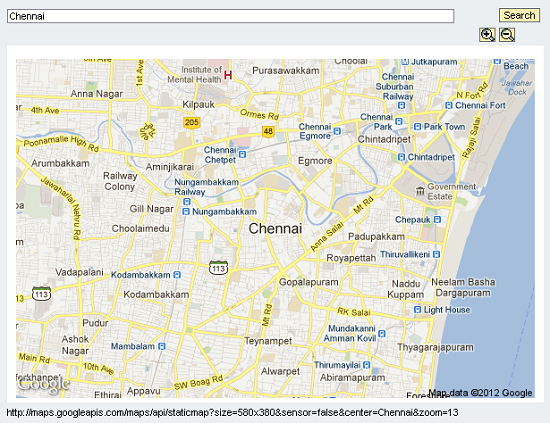Click the Institute of Mental Health hospital icon
This screenshot has width=550, height=423.
(228, 75)
